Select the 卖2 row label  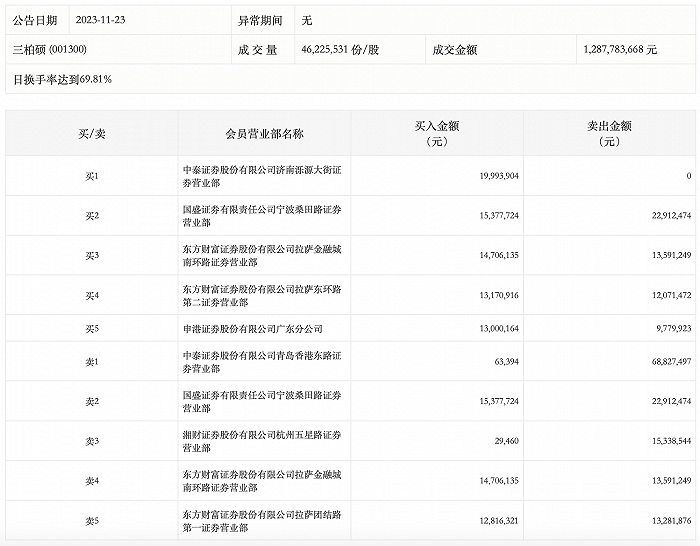92,402
